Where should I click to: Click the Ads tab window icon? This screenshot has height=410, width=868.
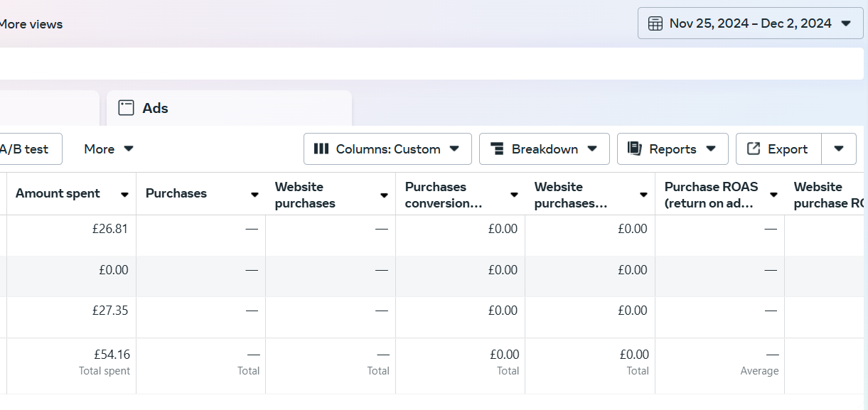tap(126, 108)
